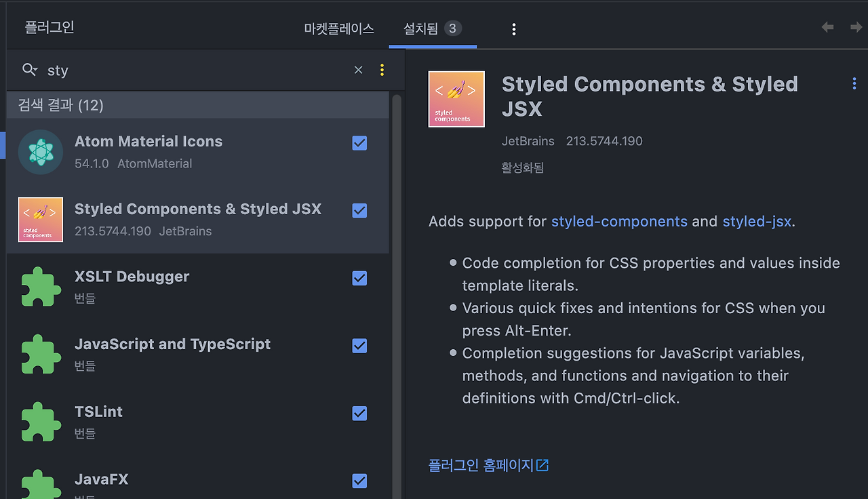Disable the TSLint plugin checkbox
This screenshot has width=868, height=499.
359,414
